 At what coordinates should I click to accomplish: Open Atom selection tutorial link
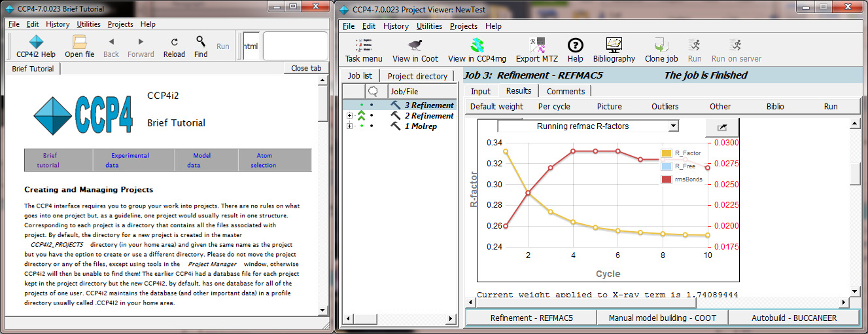[x=263, y=160]
